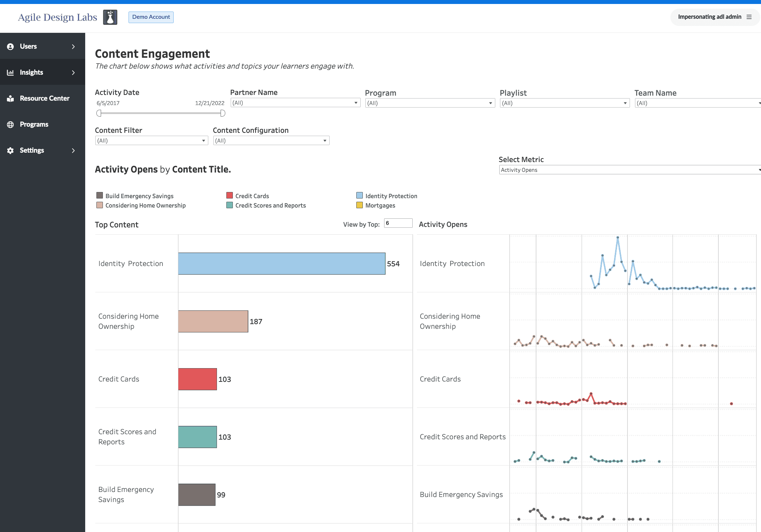Click the Agile Design Labs logo text
This screenshot has width=761, height=532.
(57, 17)
